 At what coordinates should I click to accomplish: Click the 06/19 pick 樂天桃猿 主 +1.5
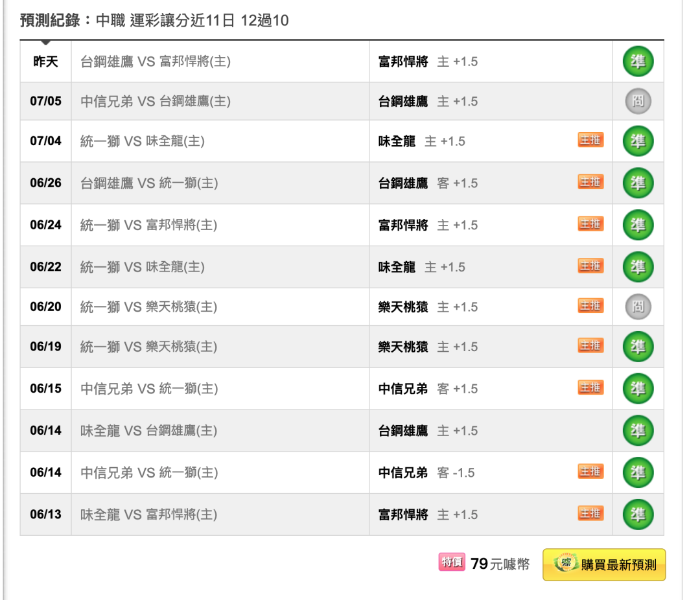coord(428,347)
